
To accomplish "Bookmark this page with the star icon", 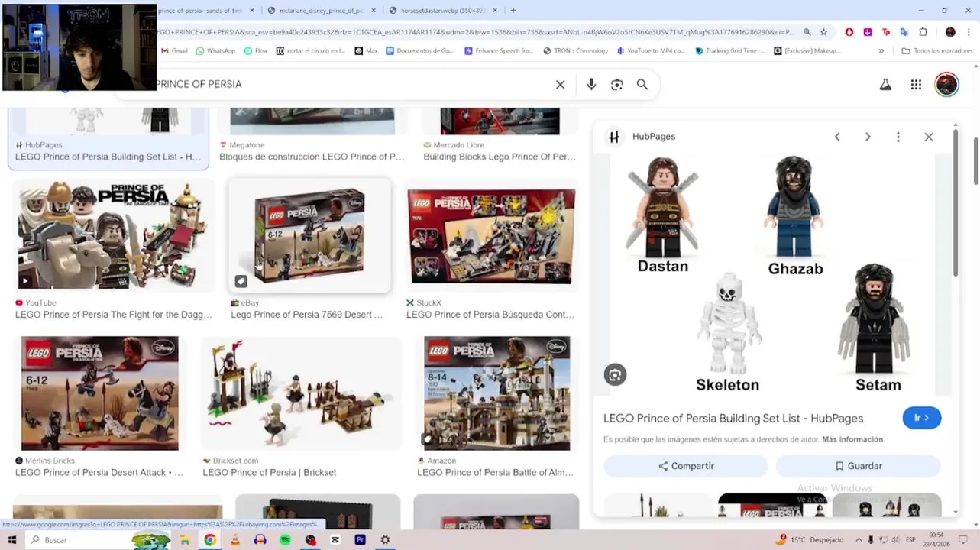I will [x=823, y=32].
